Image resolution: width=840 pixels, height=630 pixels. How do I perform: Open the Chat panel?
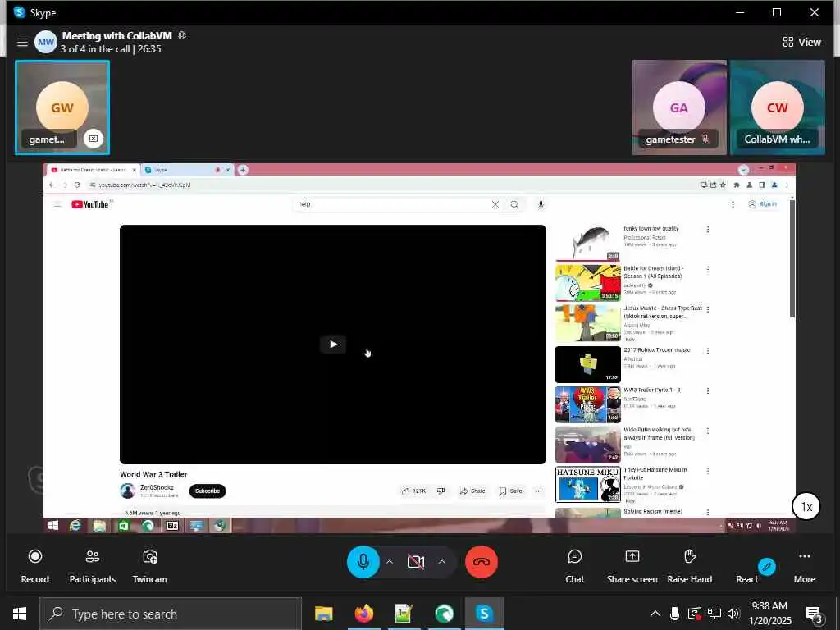[575, 566]
